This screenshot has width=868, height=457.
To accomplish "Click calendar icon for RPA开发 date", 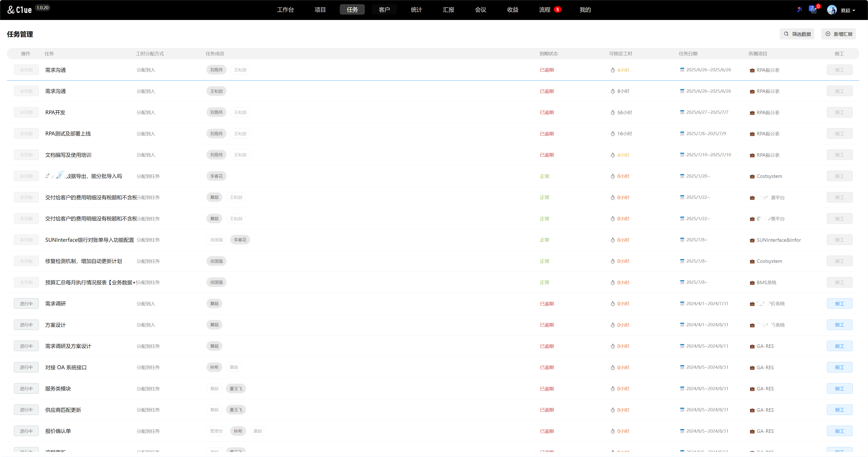I will pyautogui.click(x=682, y=112).
